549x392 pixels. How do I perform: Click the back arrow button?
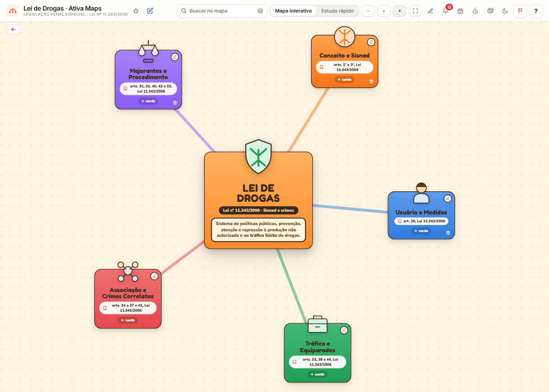pyautogui.click(x=13, y=29)
